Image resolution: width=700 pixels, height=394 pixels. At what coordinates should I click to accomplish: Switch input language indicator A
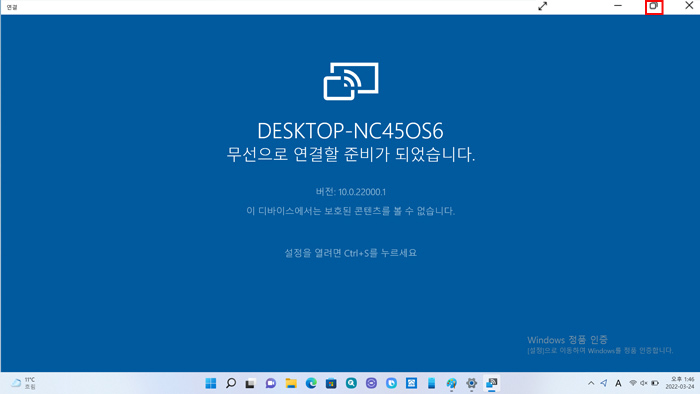point(618,383)
